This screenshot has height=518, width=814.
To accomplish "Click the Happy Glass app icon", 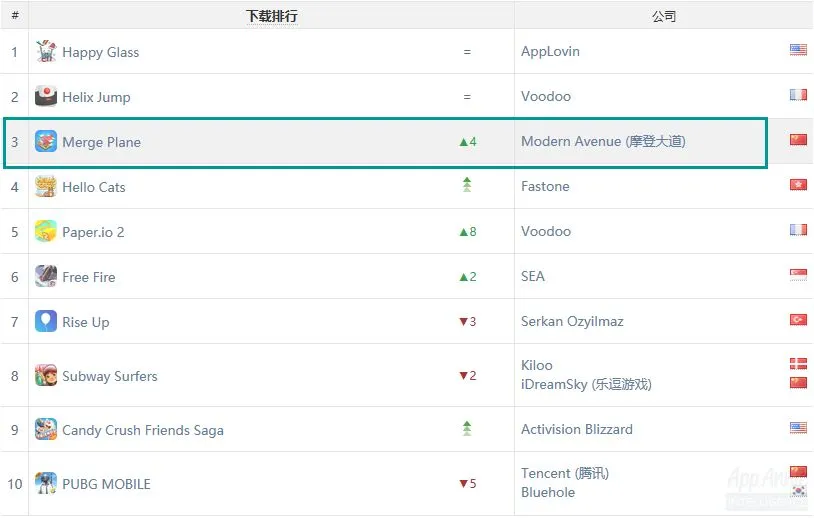I will [46, 52].
